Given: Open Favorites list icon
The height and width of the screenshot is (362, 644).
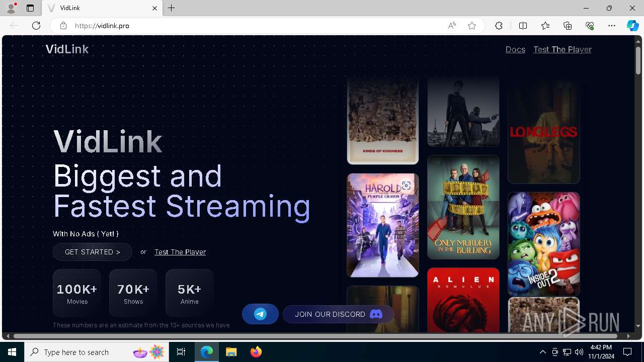Looking at the screenshot, I should pyautogui.click(x=545, y=26).
